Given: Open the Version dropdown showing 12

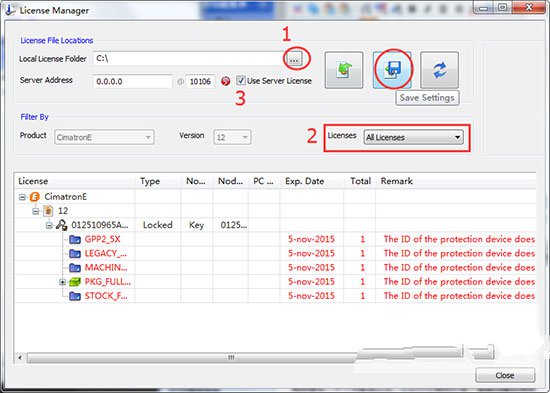Looking at the screenshot, I should 232,137.
